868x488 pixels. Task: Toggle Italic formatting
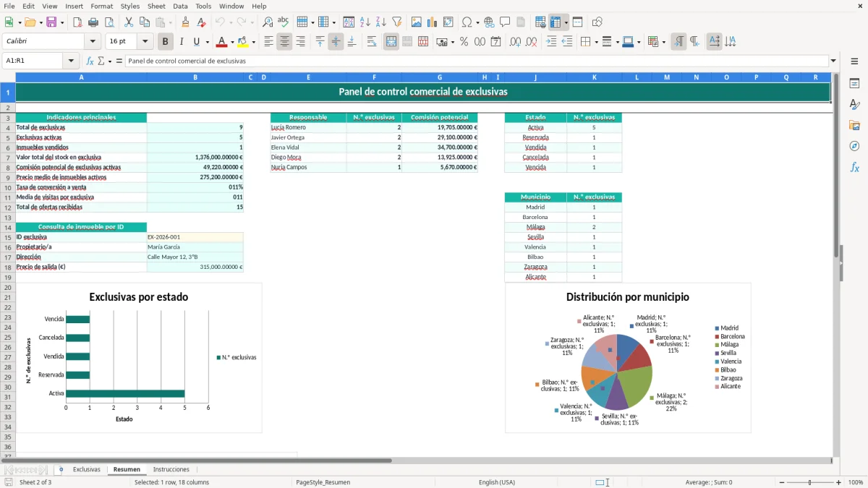pyautogui.click(x=182, y=42)
